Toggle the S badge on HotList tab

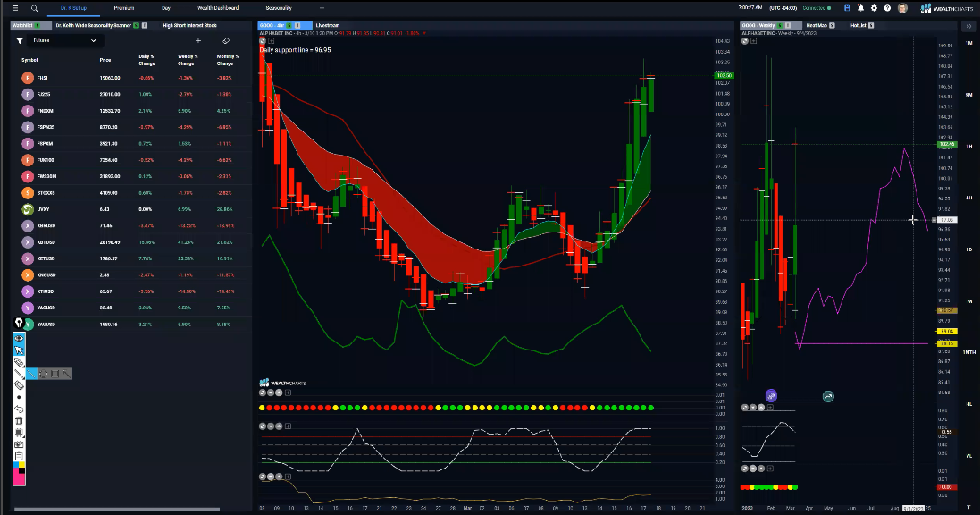click(871, 26)
